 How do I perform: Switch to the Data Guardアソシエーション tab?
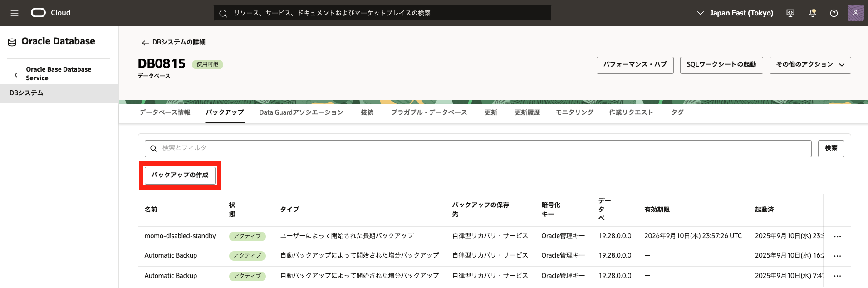(x=301, y=112)
